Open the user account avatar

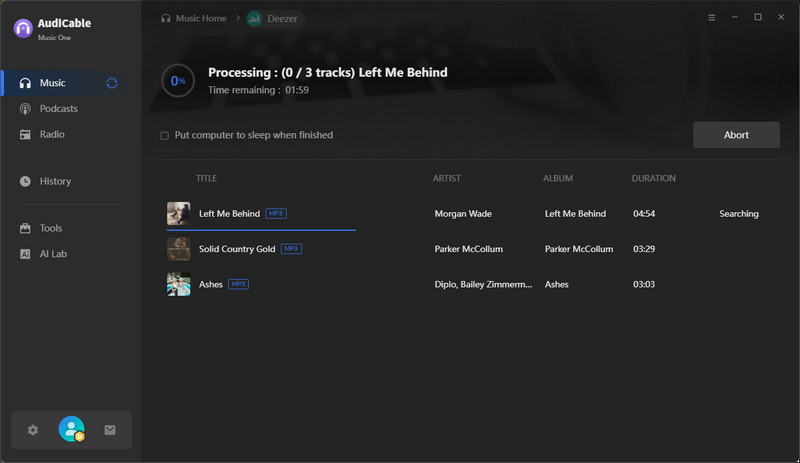point(71,429)
